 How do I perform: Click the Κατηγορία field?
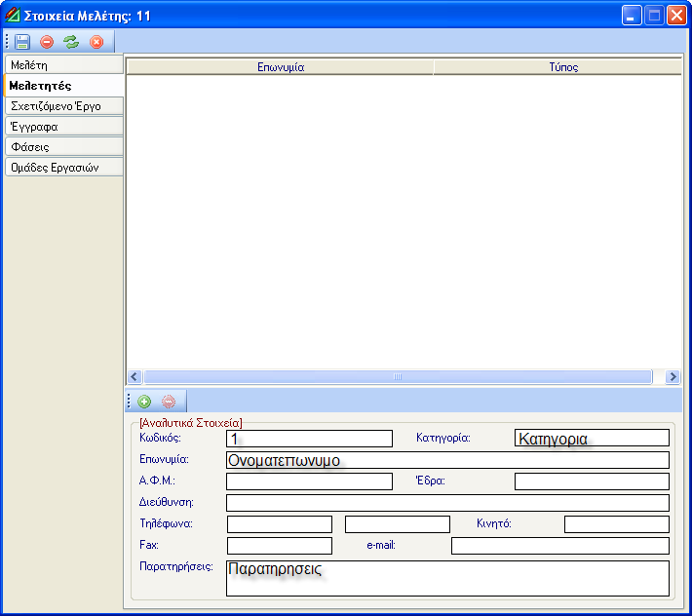click(x=592, y=439)
